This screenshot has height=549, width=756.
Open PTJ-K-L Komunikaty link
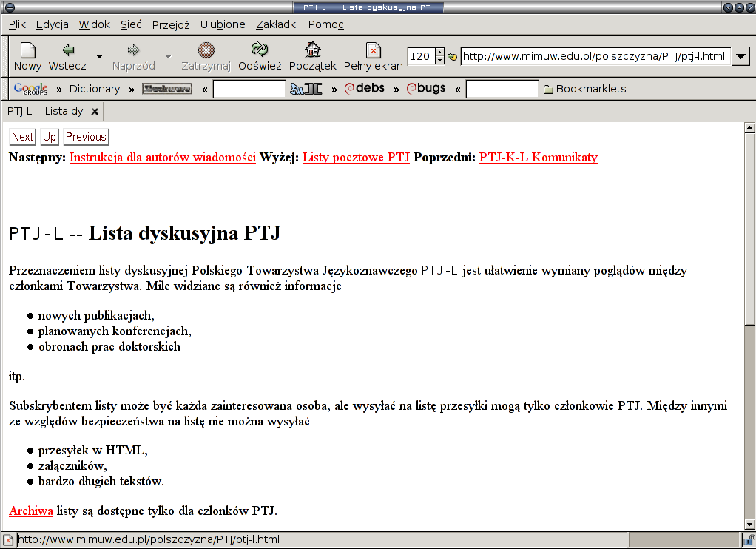[538, 158]
